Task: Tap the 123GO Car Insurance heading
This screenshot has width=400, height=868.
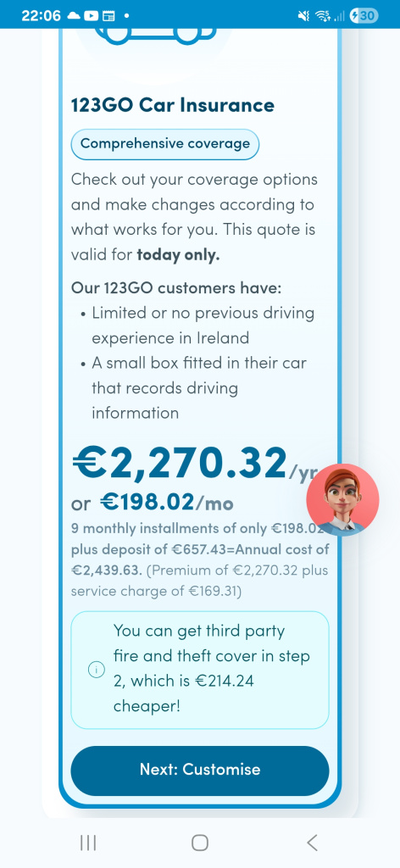Action: (173, 105)
